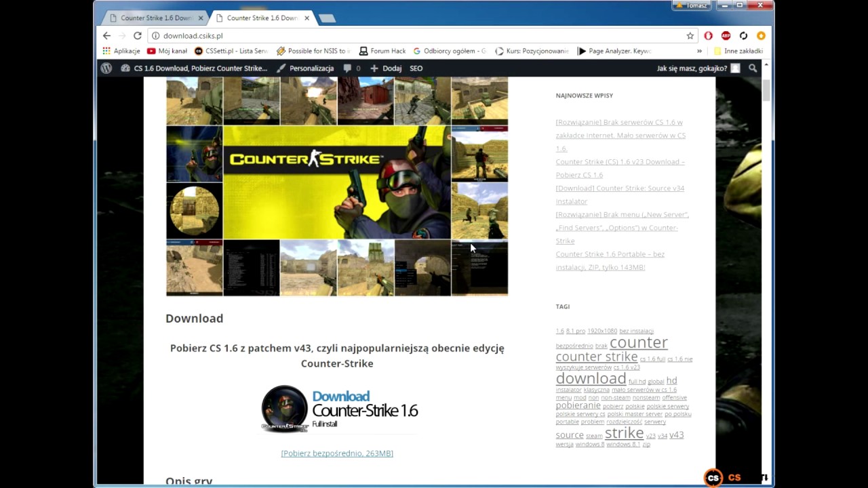Screen dimensions: 868x488
Task: Open the Counter Strike: Source v34 instalator post
Action: click(620, 195)
